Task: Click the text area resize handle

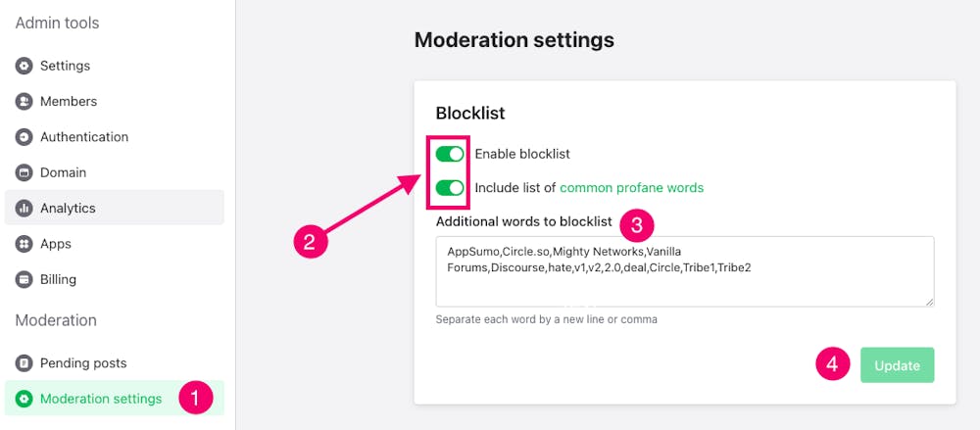Action: pos(929,302)
